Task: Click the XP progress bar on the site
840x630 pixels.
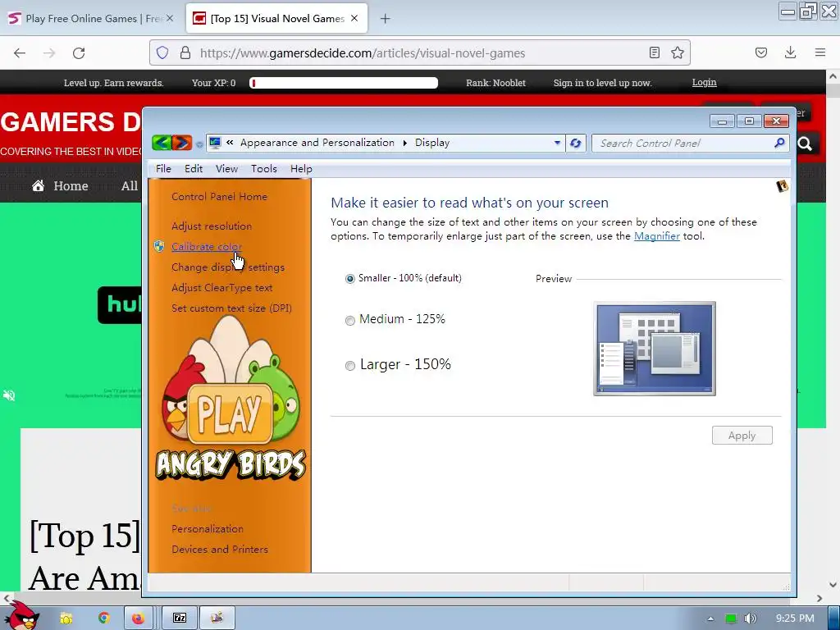Action: (x=344, y=83)
